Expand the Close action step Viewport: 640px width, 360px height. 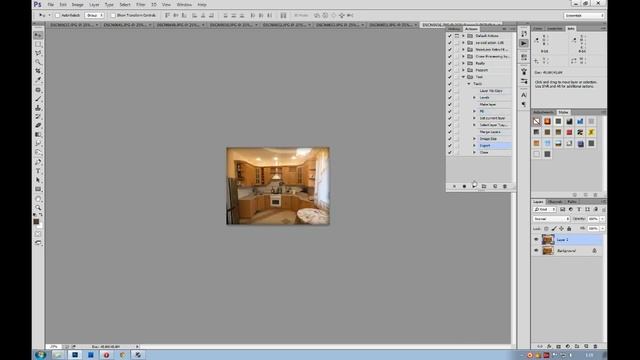(x=474, y=152)
